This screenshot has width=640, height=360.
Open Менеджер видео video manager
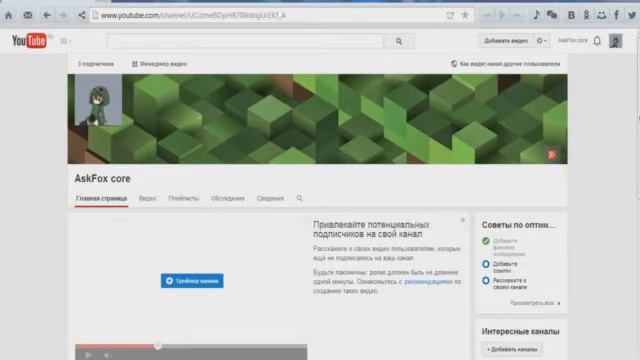click(159, 64)
